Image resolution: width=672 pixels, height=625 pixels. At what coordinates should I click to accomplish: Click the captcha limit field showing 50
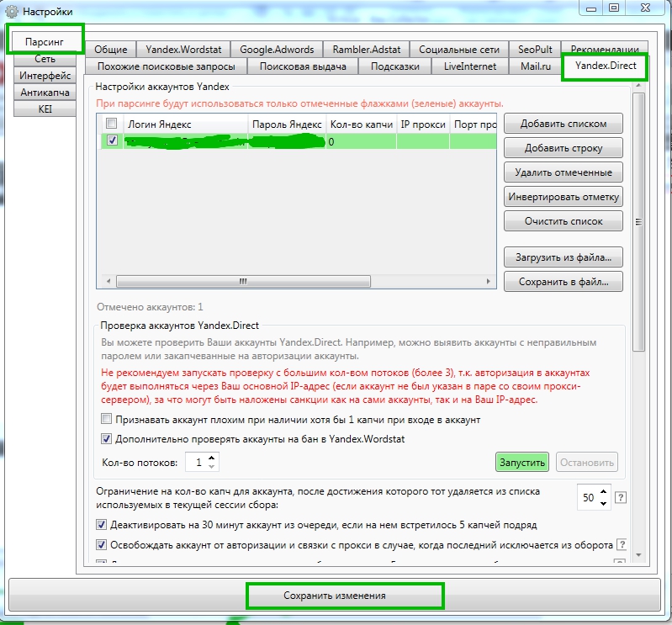click(x=589, y=497)
